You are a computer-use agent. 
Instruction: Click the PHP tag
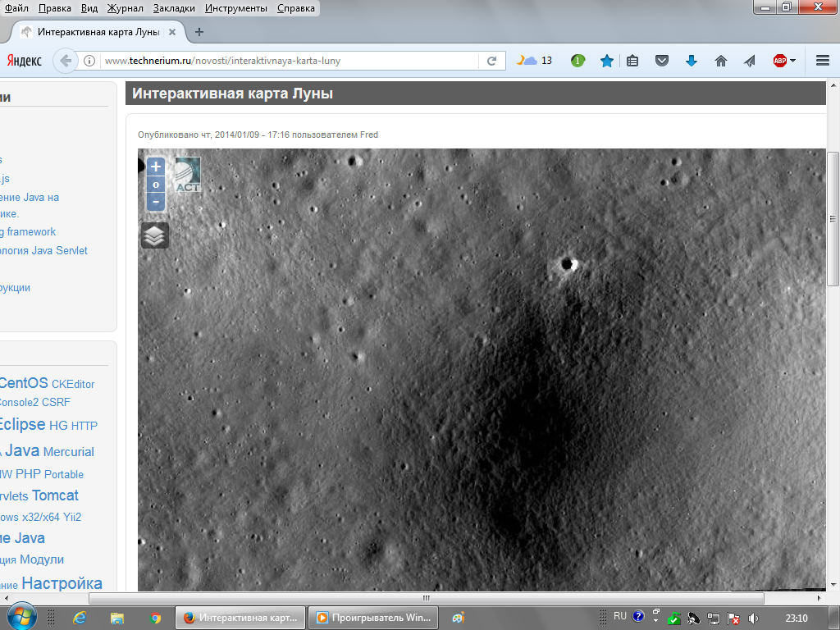(28, 473)
